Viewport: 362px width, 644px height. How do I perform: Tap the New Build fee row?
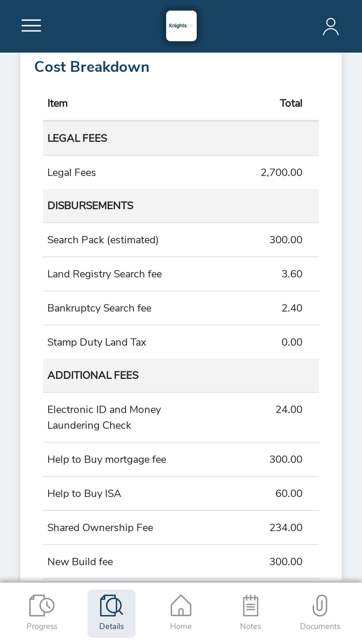pyautogui.click(x=181, y=562)
